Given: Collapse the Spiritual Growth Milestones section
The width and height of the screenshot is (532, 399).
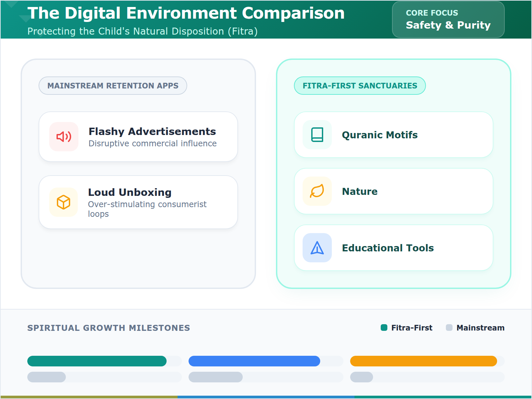Looking at the screenshot, I should 108,328.
